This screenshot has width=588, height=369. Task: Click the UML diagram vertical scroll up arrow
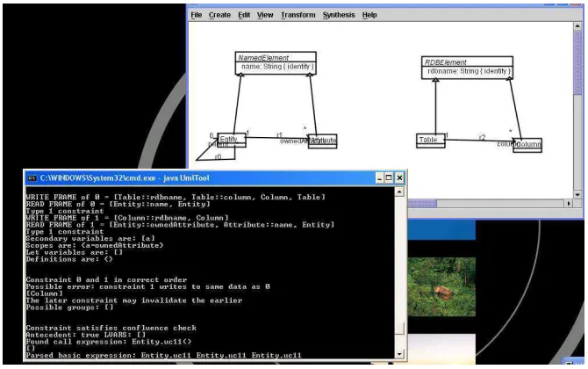[577, 27]
